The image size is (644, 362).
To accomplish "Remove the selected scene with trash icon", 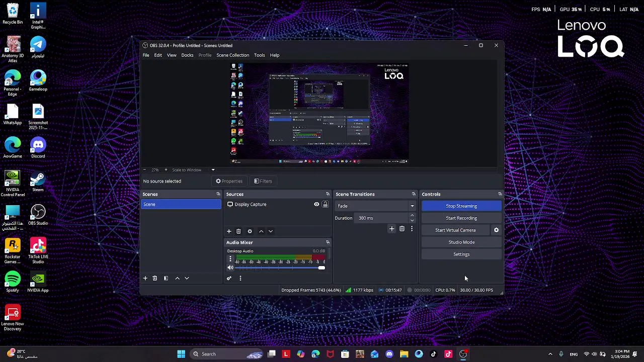I will tap(154, 278).
